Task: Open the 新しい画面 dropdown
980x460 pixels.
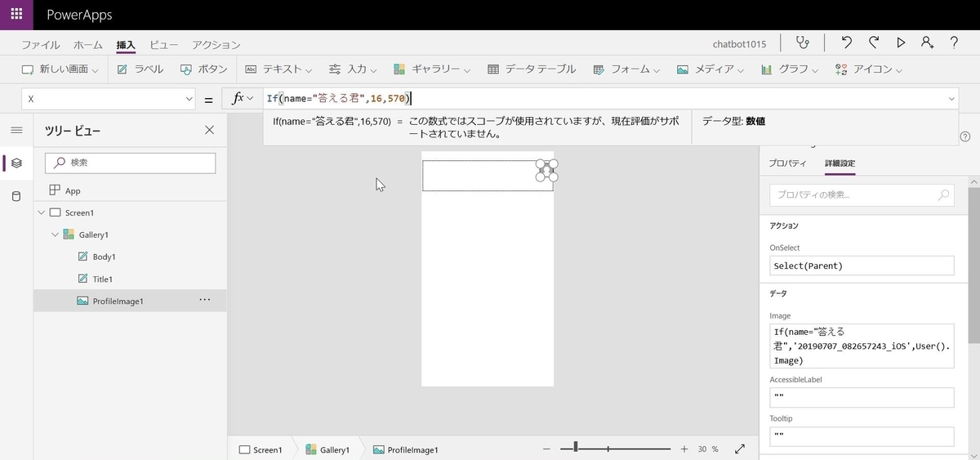Action: 60,69
